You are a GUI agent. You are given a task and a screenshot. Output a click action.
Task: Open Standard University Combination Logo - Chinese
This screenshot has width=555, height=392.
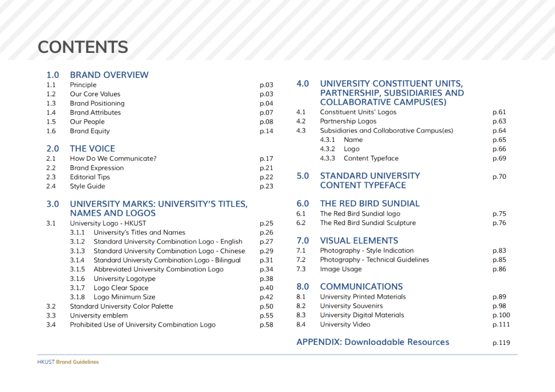(169, 251)
